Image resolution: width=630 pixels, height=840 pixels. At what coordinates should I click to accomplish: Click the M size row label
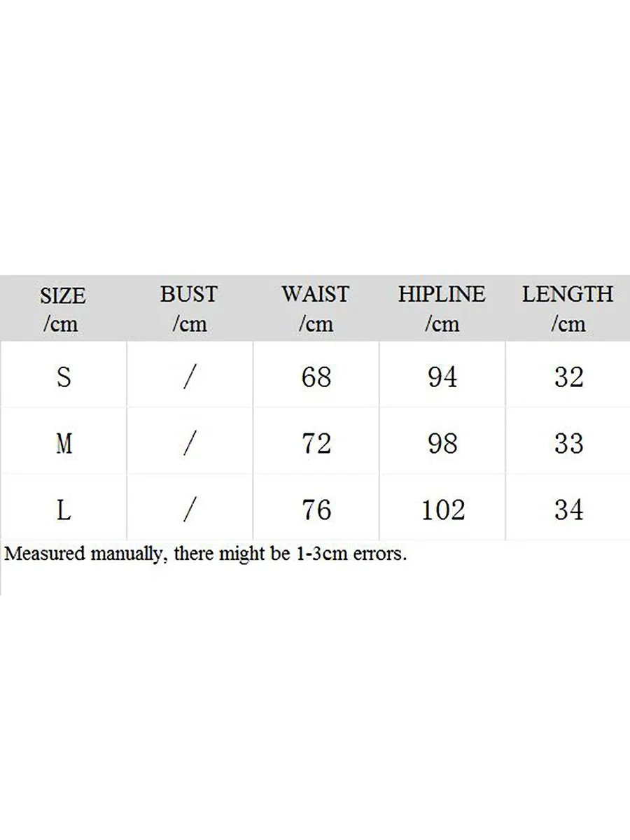[64, 444]
